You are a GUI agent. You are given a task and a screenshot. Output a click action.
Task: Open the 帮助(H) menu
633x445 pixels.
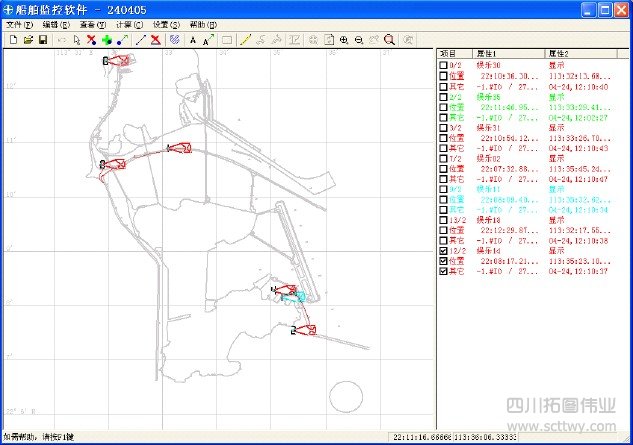[x=204, y=24]
